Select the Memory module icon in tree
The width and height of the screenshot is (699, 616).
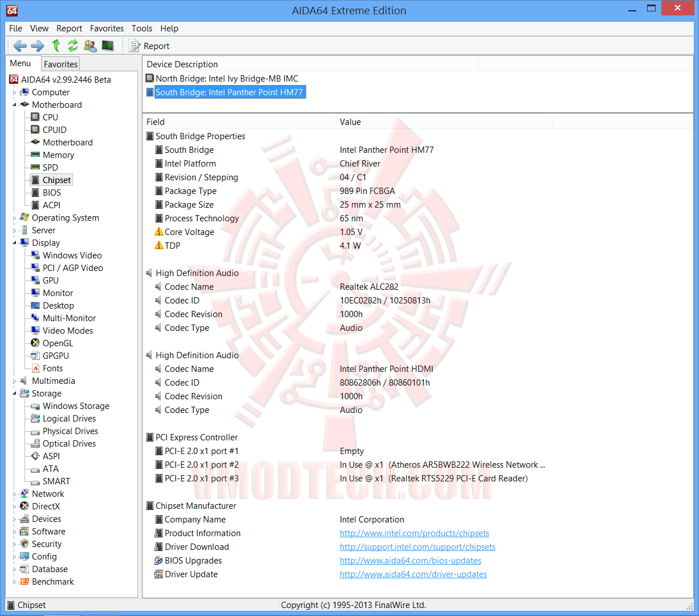[35, 155]
